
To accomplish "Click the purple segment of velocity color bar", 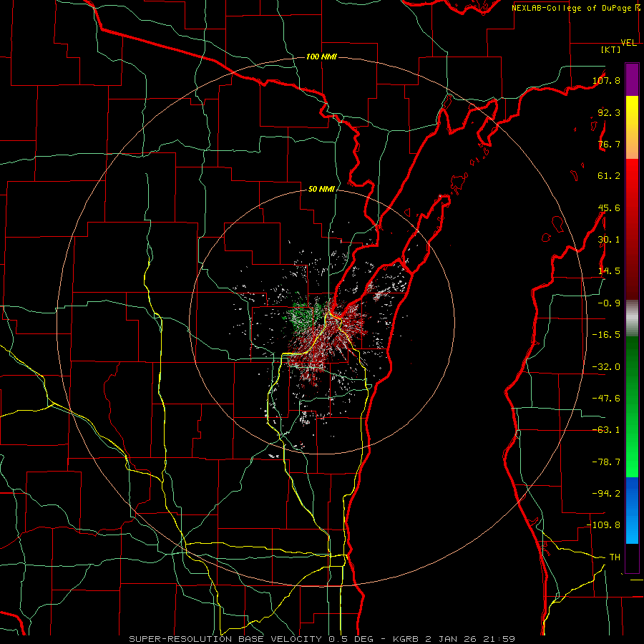I will pyautogui.click(x=632, y=80).
